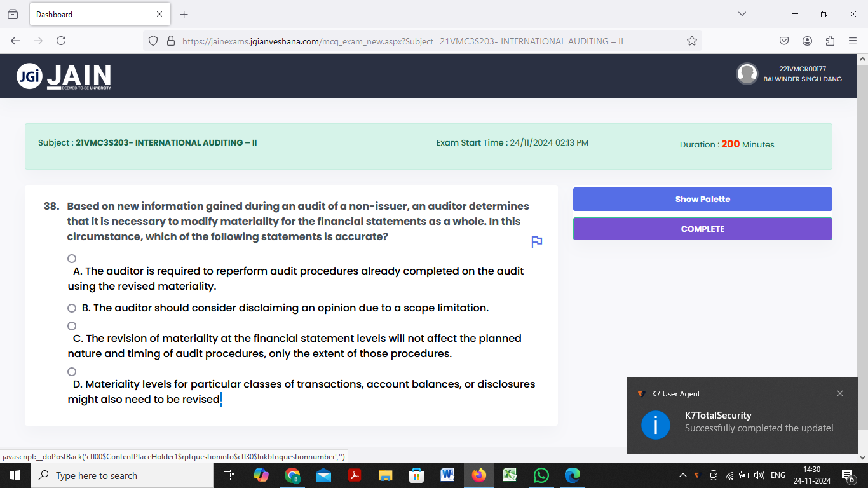Click the Show Palette button

coord(703,200)
